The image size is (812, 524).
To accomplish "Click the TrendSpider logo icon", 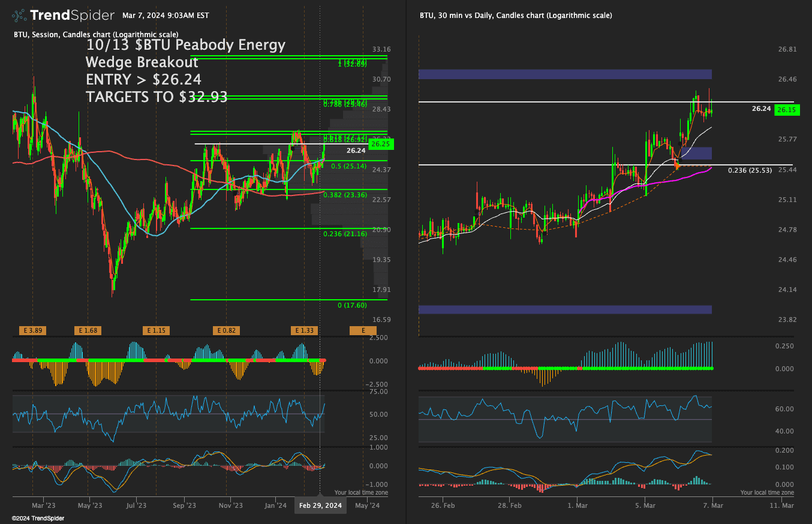I will pyautogui.click(x=19, y=15).
